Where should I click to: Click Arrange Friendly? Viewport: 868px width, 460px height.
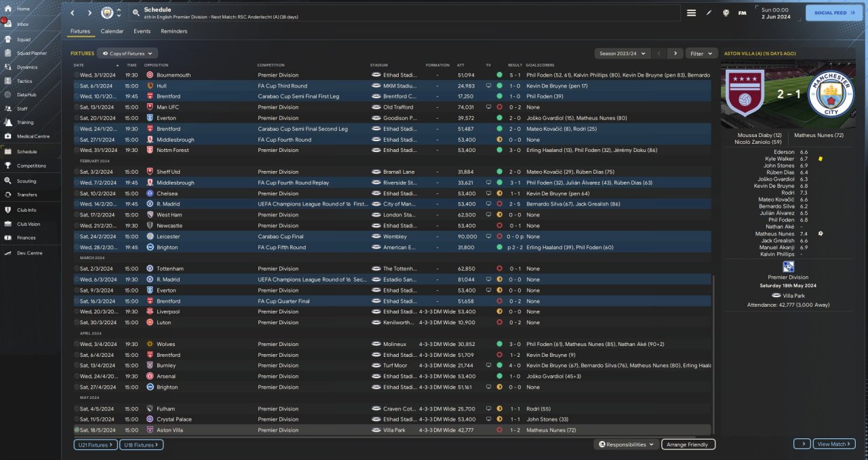click(687, 444)
